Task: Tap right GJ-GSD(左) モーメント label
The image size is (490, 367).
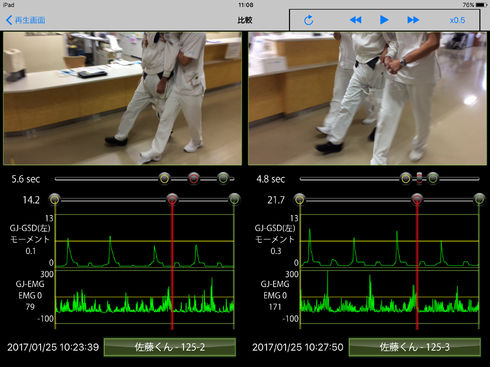Action: 275,234
